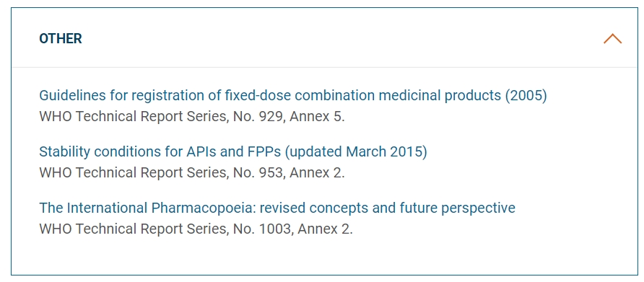Select the link ending with (2005)
Screen dimensions: 644x282
coord(293,95)
